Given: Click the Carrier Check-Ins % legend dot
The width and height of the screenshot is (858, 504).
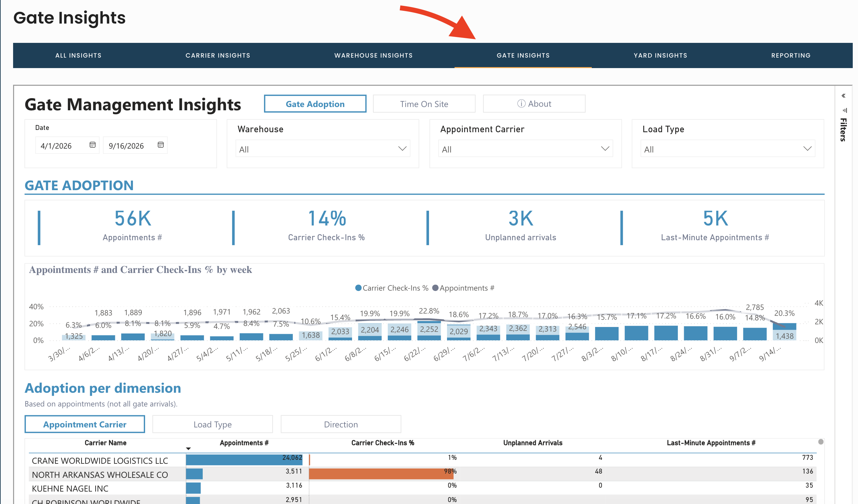Looking at the screenshot, I should point(358,288).
